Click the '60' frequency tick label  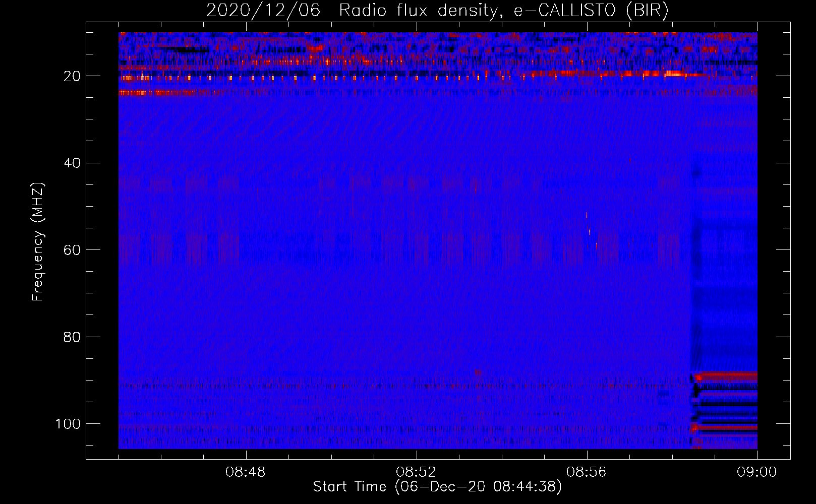click(73, 250)
